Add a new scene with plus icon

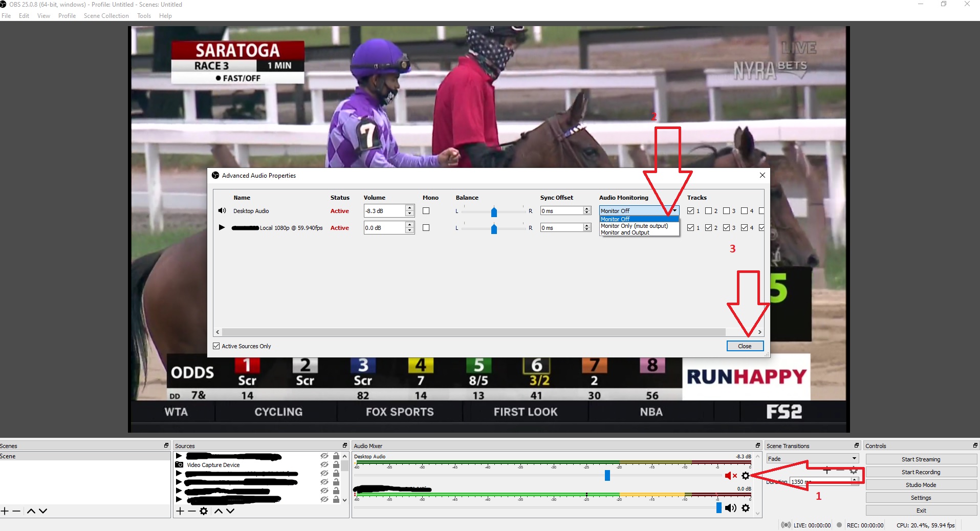pyautogui.click(x=5, y=511)
